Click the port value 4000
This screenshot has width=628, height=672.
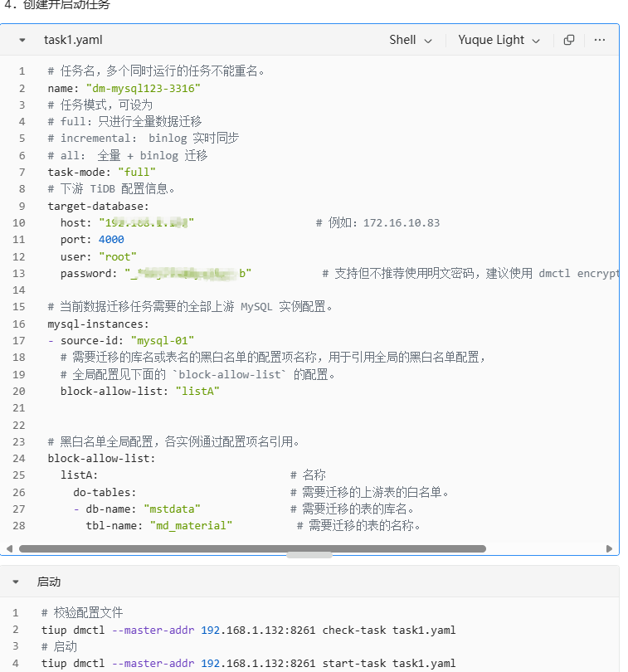pos(111,239)
